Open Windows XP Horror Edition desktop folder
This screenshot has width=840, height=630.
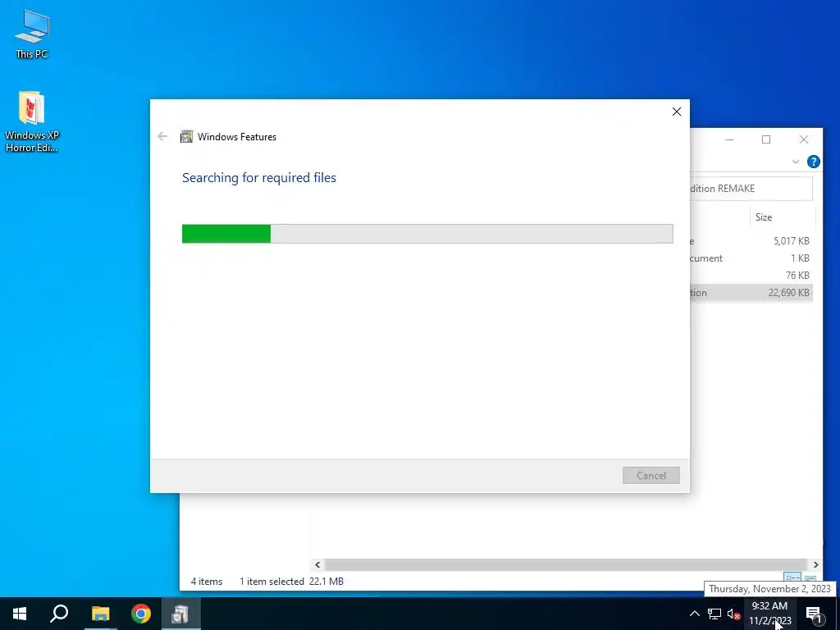pos(32,121)
